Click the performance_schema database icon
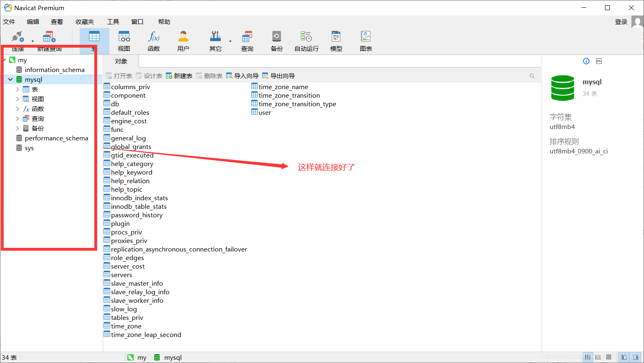The width and height of the screenshot is (644, 363). click(19, 138)
